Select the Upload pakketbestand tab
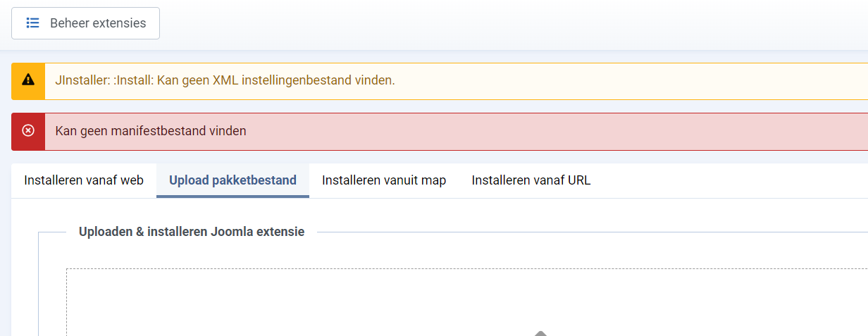868x336 pixels. pyautogui.click(x=232, y=180)
